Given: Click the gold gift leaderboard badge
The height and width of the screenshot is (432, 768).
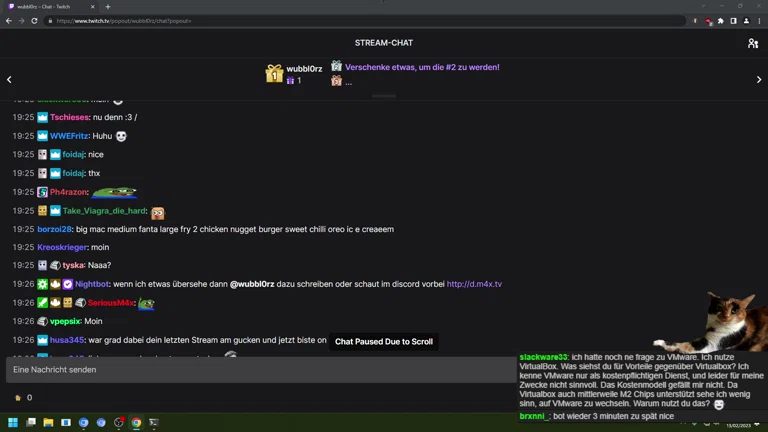Looking at the screenshot, I should click(274, 74).
